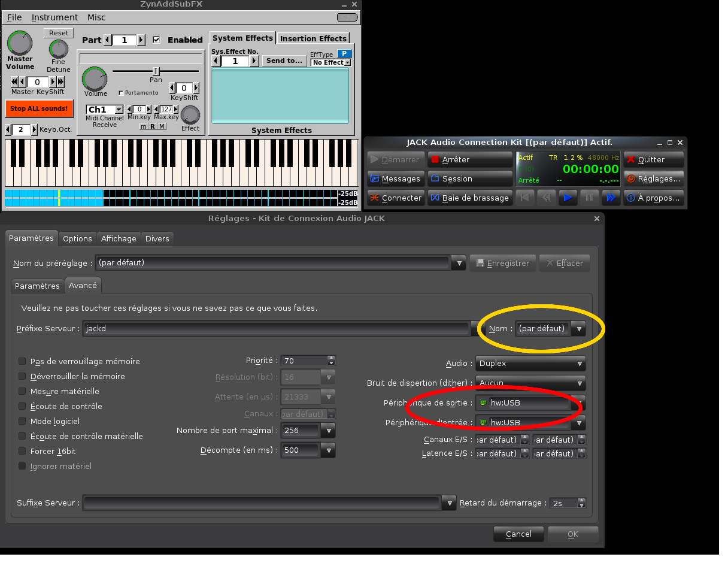
Task: Click transport rewind to start icon
Action: pyautogui.click(x=524, y=198)
